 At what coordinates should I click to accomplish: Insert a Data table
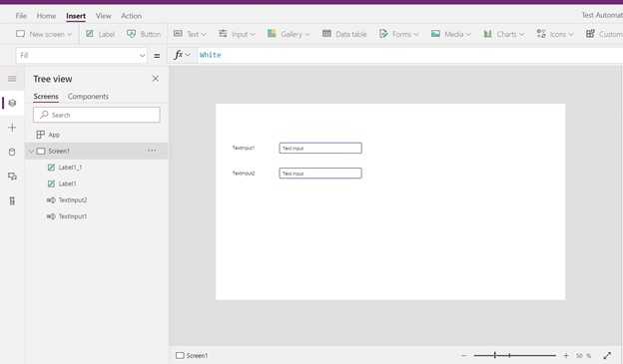click(344, 34)
